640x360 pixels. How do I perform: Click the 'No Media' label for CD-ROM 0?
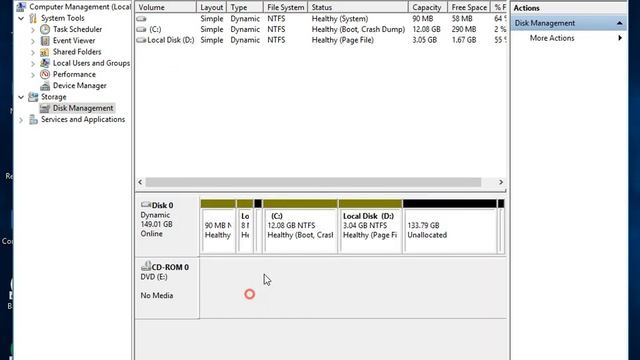tap(157, 296)
